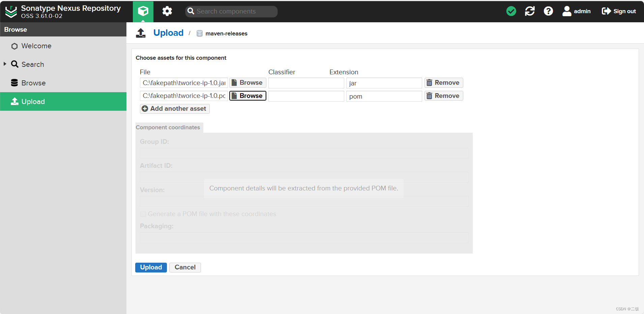The image size is (644, 314).
Task: Cancel the upload form
Action: pos(185,267)
